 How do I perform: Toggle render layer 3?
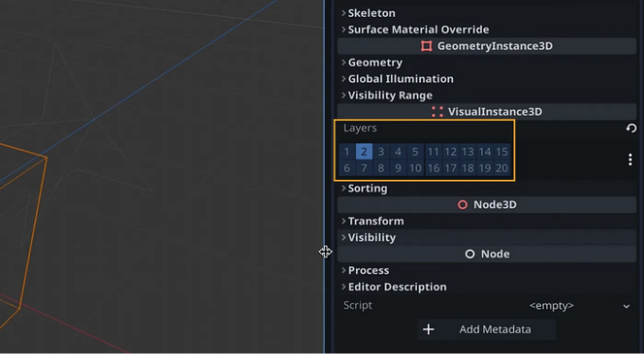(381, 151)
